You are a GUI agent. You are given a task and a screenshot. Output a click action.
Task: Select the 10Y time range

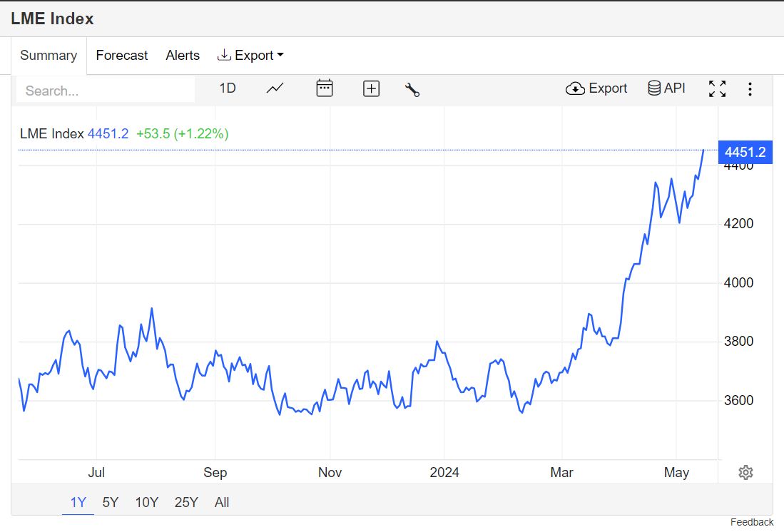pos(146,502)
